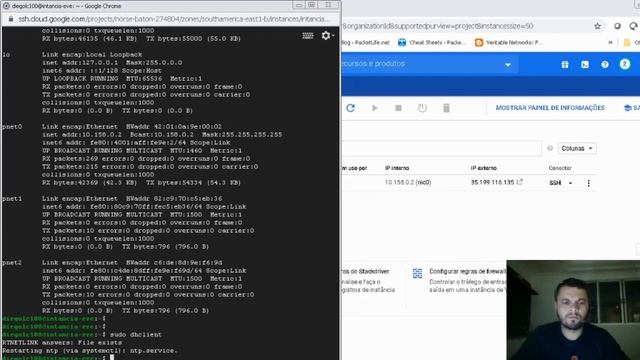The image size is (640, 360).
Task: Click the delete instance trash icon
Action: click(447, 108)
